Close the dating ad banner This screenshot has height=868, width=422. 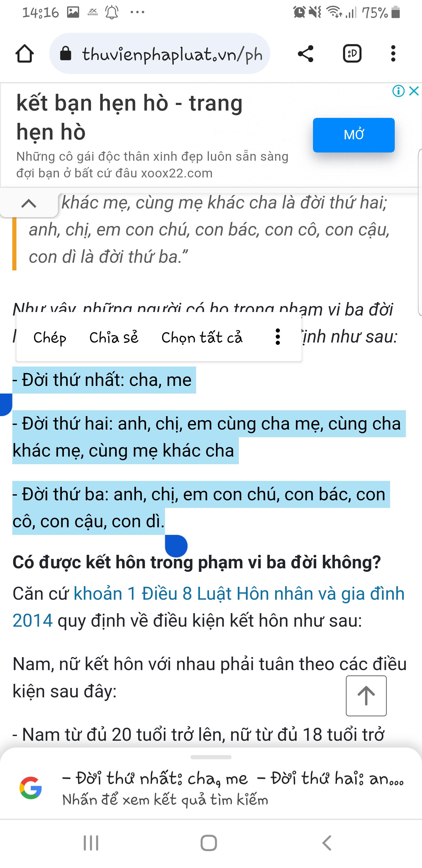(x=414, y=91)
